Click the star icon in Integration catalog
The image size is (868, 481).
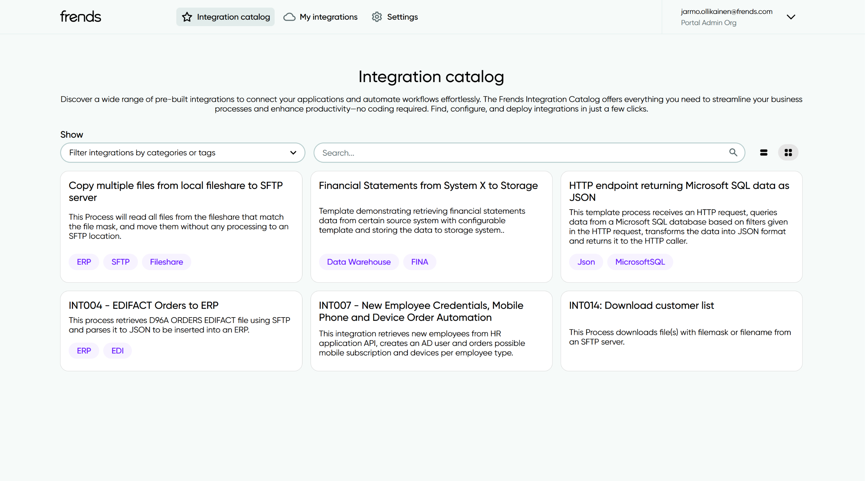coord(187,17)
